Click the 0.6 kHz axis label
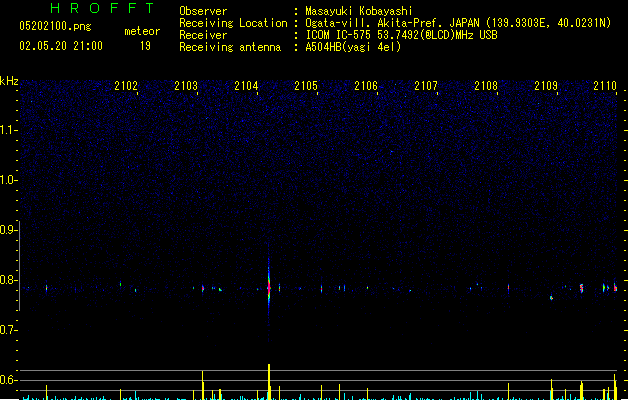This screenshot has height=400, width=629. 8,380
